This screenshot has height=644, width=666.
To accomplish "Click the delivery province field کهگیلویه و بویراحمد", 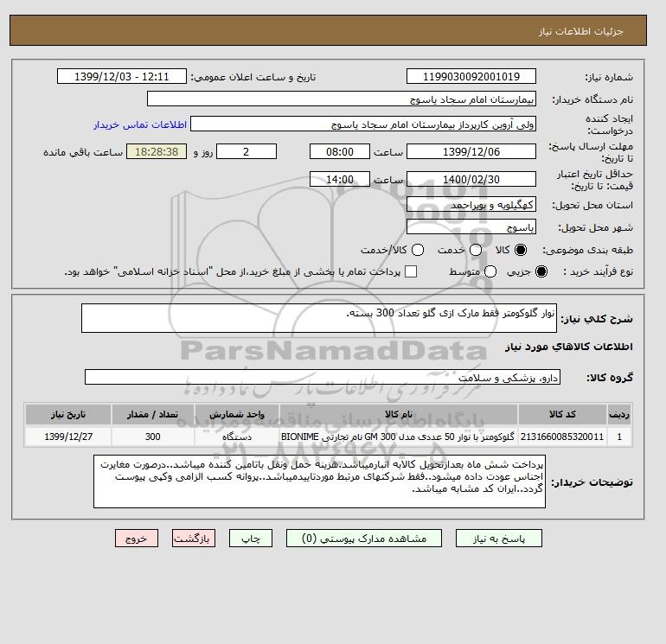I will pyautogui.click(x=471, y=205).
